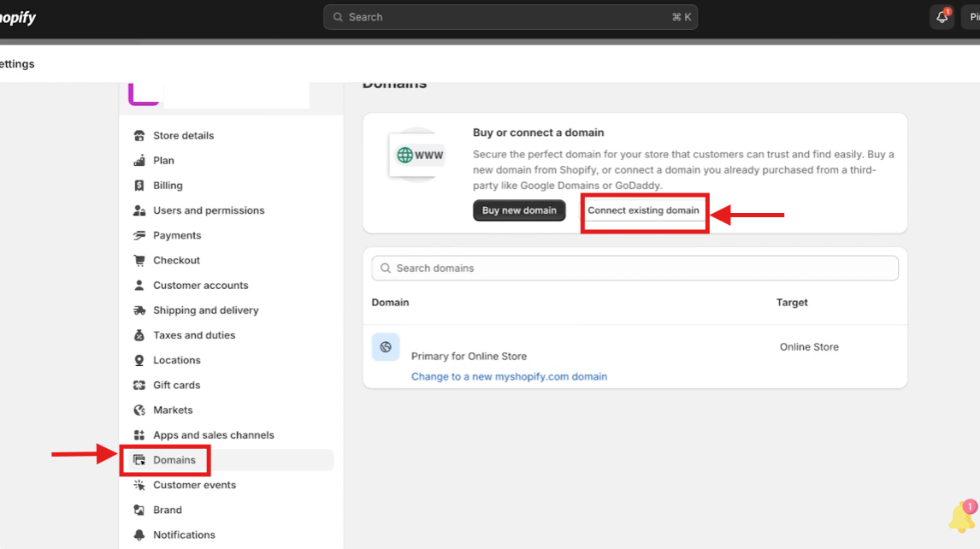
Task: Click the Billing receipt icon
Action: (139, 186)
